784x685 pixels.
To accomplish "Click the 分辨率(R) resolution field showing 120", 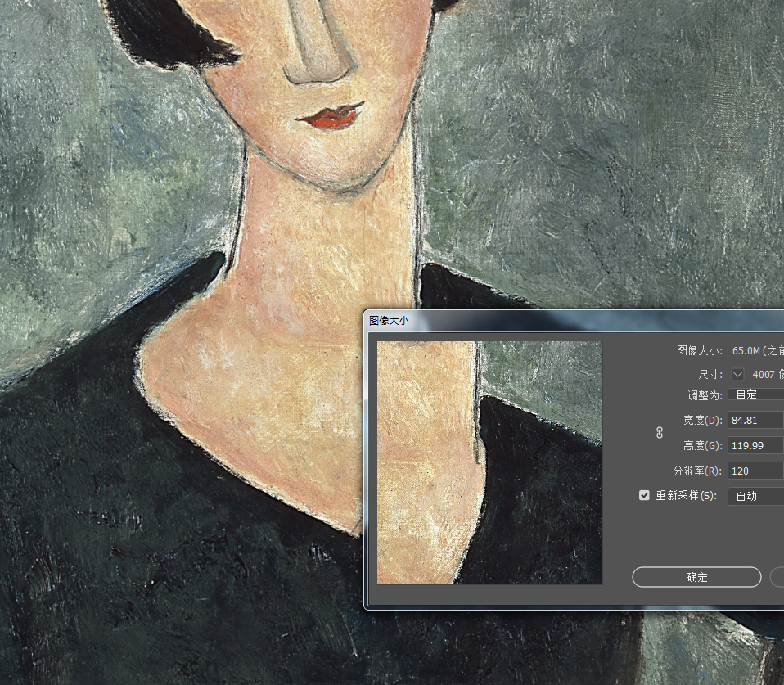I will [755, 471].
